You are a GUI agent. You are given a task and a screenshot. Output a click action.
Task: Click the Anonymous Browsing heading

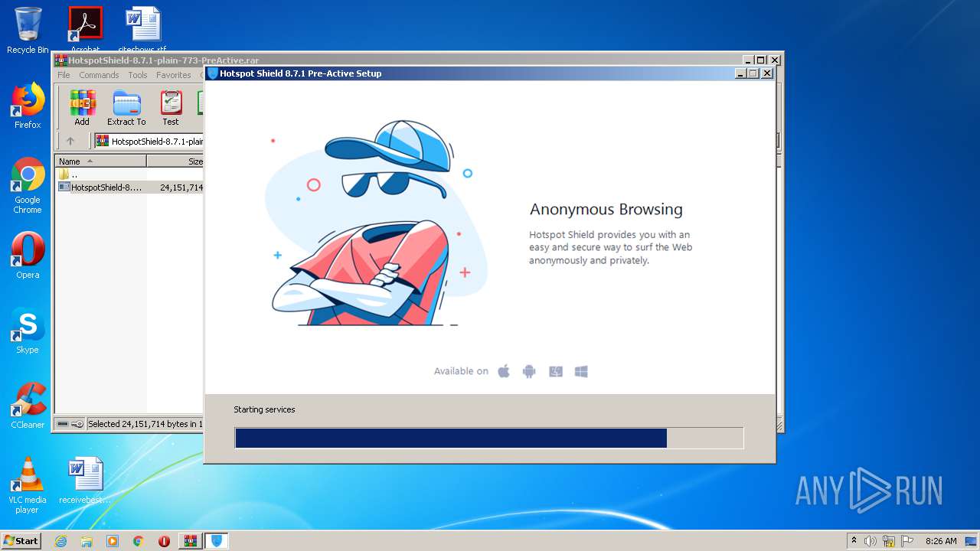[606, 210]
